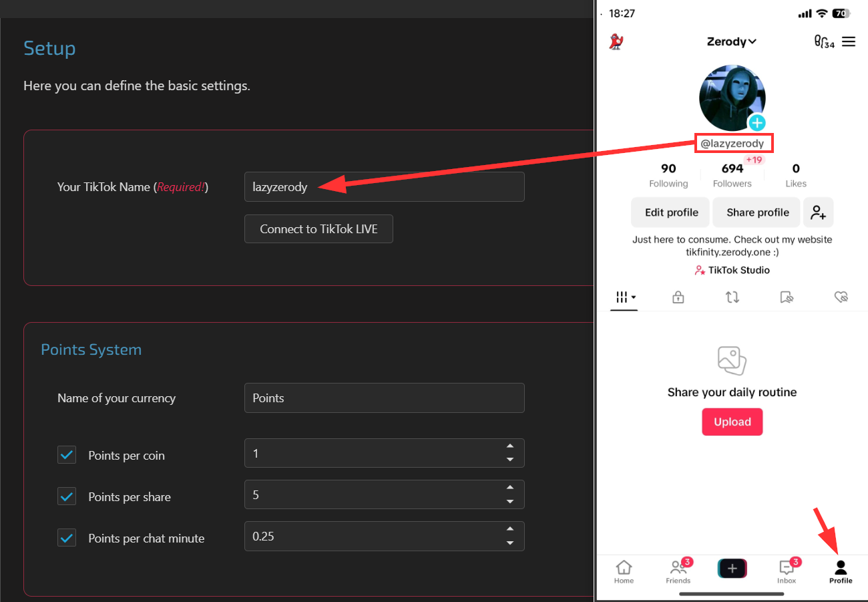Decrease Points per share with down arrow

510,501
